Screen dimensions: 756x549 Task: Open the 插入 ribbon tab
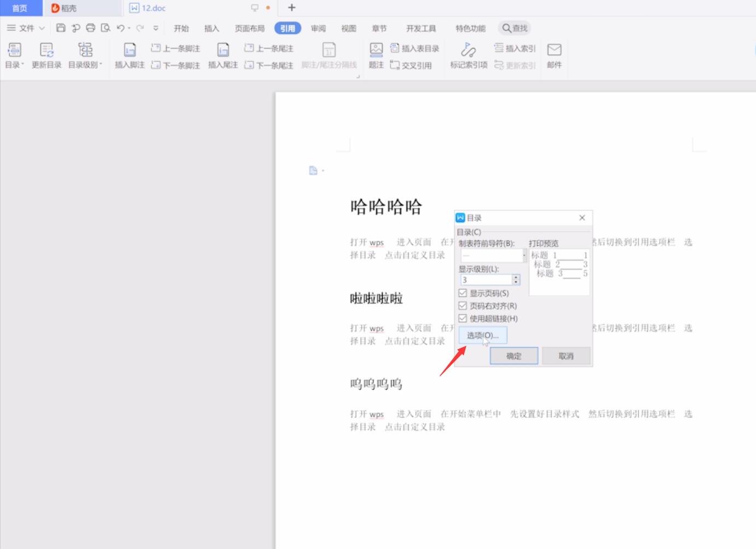click(x=211, y=28)
